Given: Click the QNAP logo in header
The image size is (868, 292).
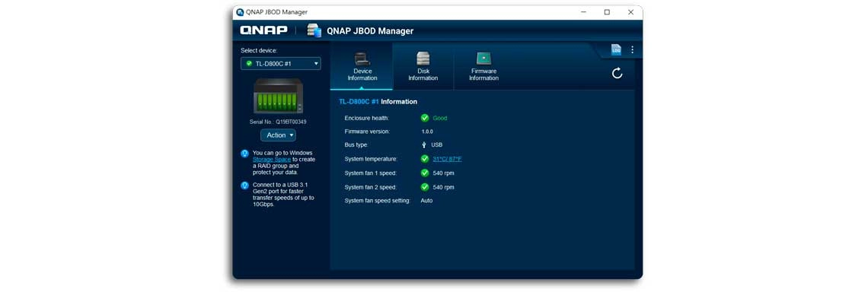Looking at the screenshot, I should 264,30.
